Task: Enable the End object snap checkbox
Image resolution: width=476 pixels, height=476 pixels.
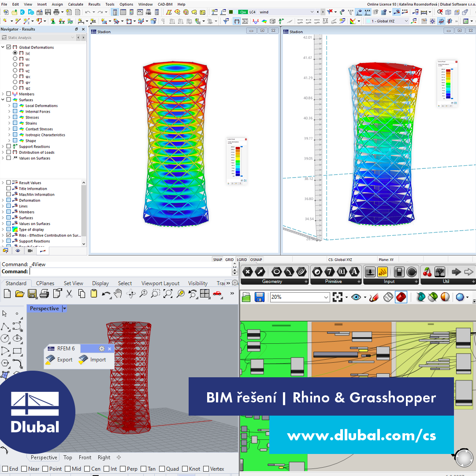Action: [x=5, y=469]
